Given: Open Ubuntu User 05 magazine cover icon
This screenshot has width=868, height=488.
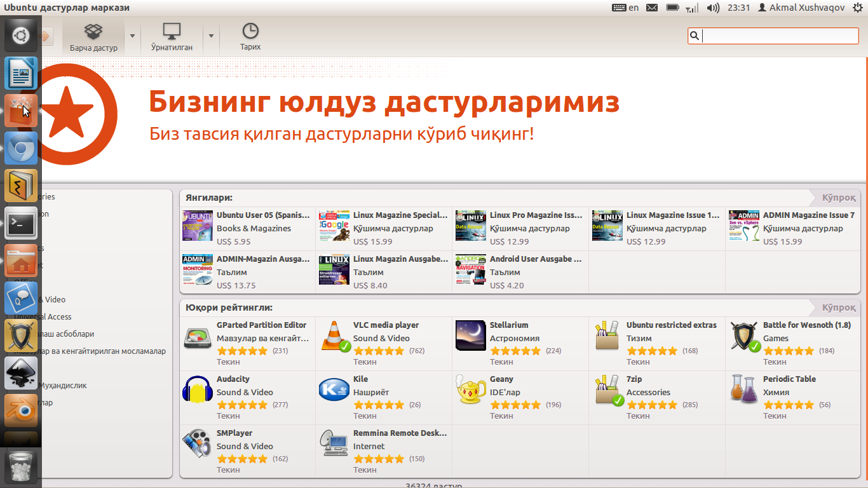Looking at the screenshot, I should [x=198, y=226].
